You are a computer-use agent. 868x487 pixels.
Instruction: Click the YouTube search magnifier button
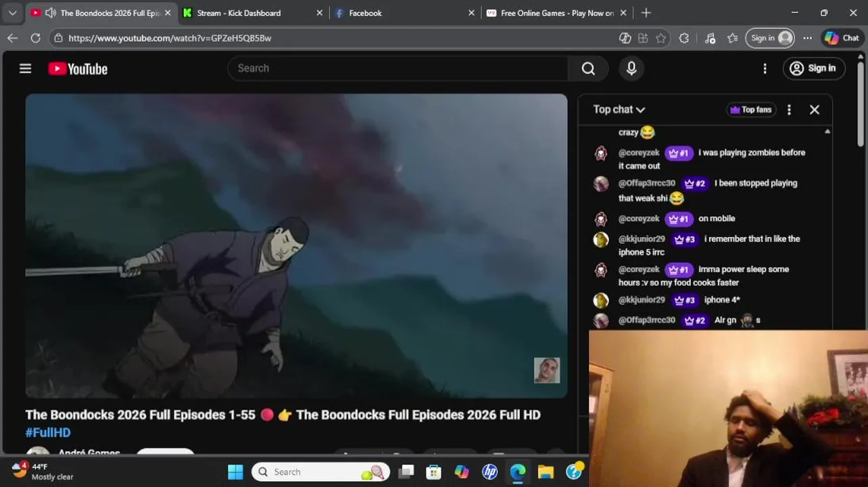(588, 68)
